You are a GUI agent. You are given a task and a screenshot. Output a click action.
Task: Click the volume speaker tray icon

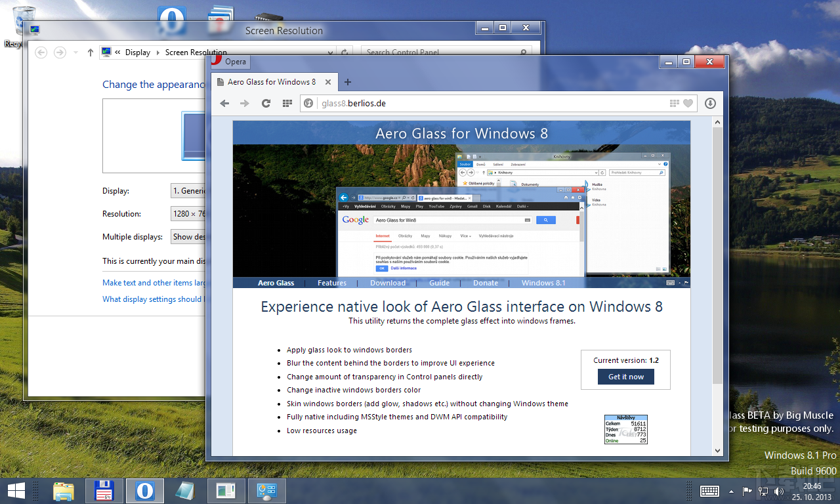(778, 491)
